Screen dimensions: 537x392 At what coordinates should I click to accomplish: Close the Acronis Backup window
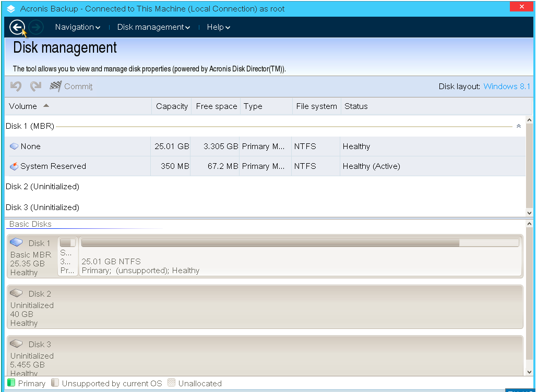tap(521, 6)
